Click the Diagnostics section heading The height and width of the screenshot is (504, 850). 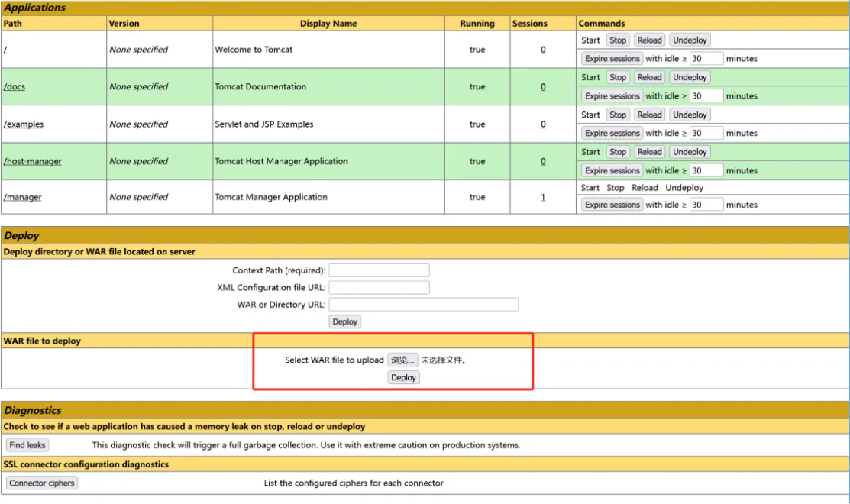click(33, 410)
